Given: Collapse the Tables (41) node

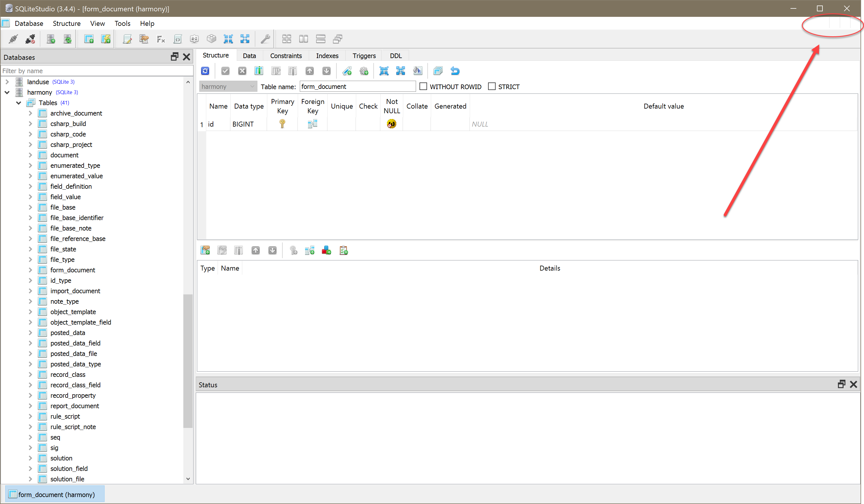Looking at the screenshot, I should pyautogui.click(x=19, y=103).
